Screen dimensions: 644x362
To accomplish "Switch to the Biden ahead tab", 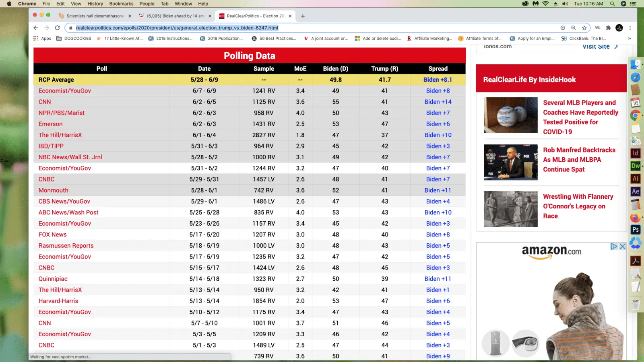I will click(x=173, y=16).
